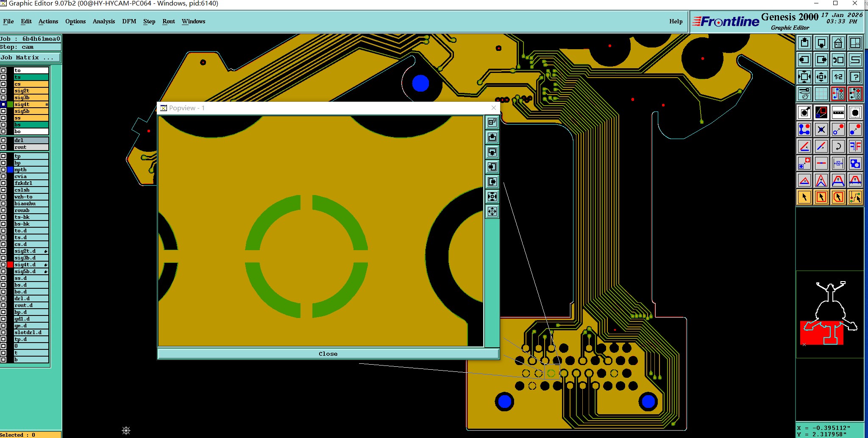The image size is (868, 438).
Task: Select the rectangle arrow selection tool
Action: pyautogui.click(x=821, y=197)
